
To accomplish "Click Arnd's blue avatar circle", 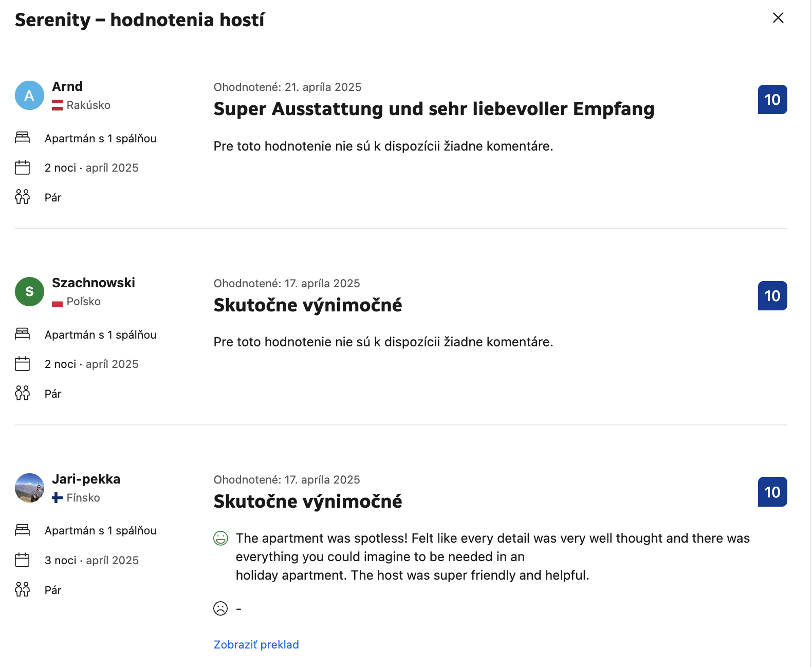I will point(29,96).
